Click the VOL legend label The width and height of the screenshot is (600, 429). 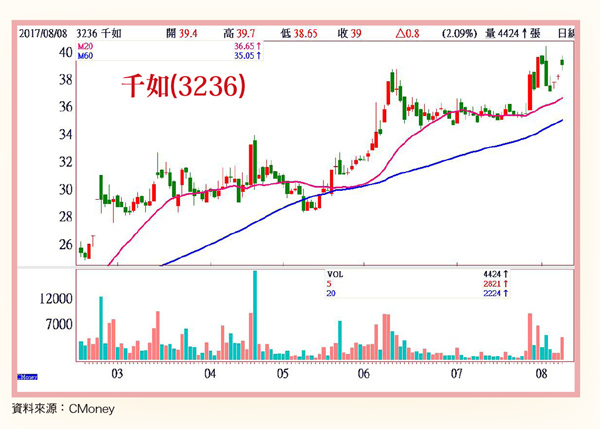335,274
